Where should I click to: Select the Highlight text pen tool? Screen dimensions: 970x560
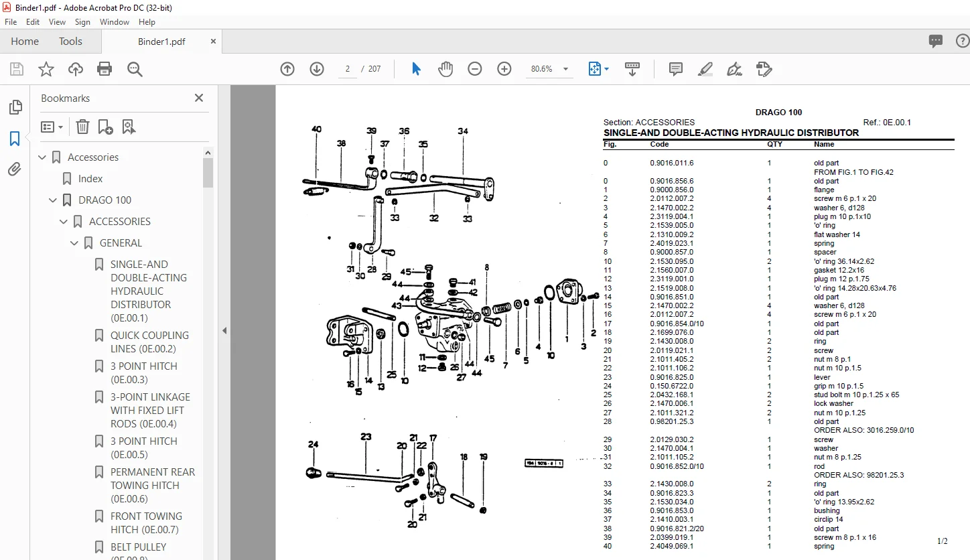(x=705, y=69)
